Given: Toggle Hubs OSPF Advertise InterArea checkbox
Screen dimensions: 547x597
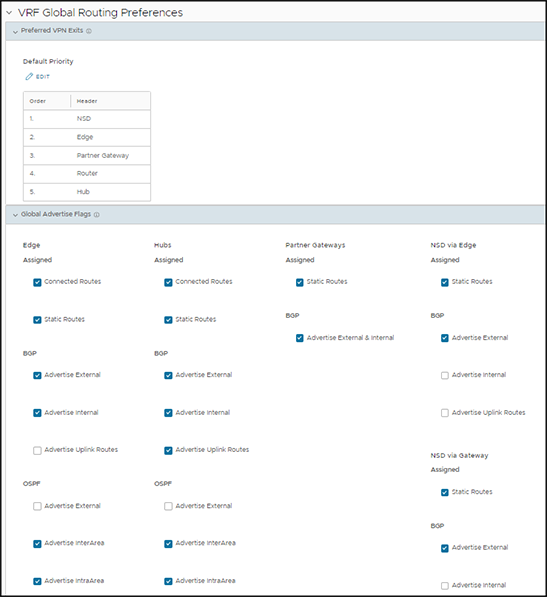Looking at the screenshot, I should click(168, 544).
